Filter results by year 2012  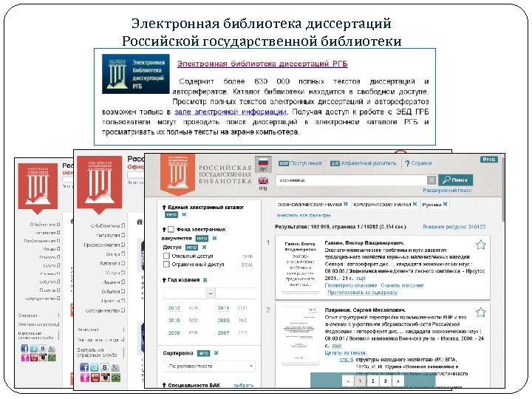tap(174, 308)
